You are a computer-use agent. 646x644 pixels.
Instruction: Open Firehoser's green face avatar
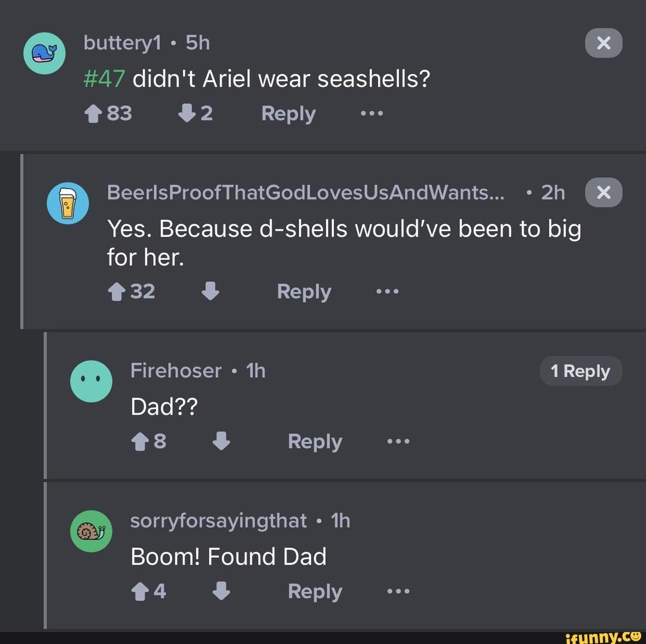[92, 381]
